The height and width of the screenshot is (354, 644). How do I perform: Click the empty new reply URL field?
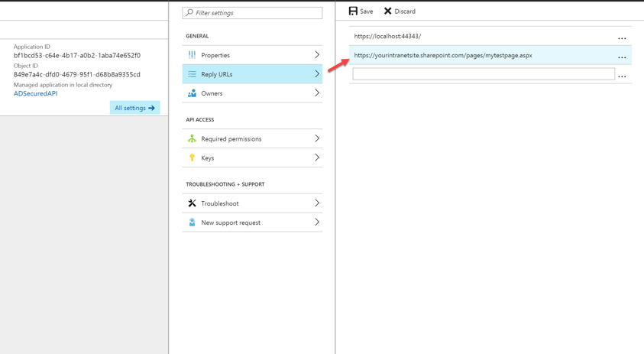(484, 74)
